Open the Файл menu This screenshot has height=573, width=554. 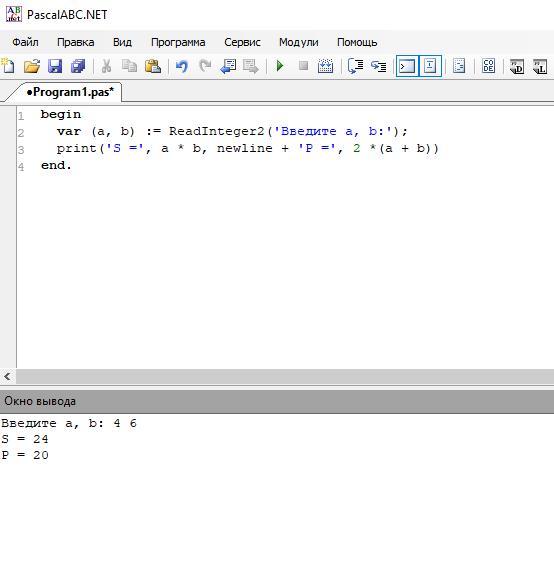[25, 42]
